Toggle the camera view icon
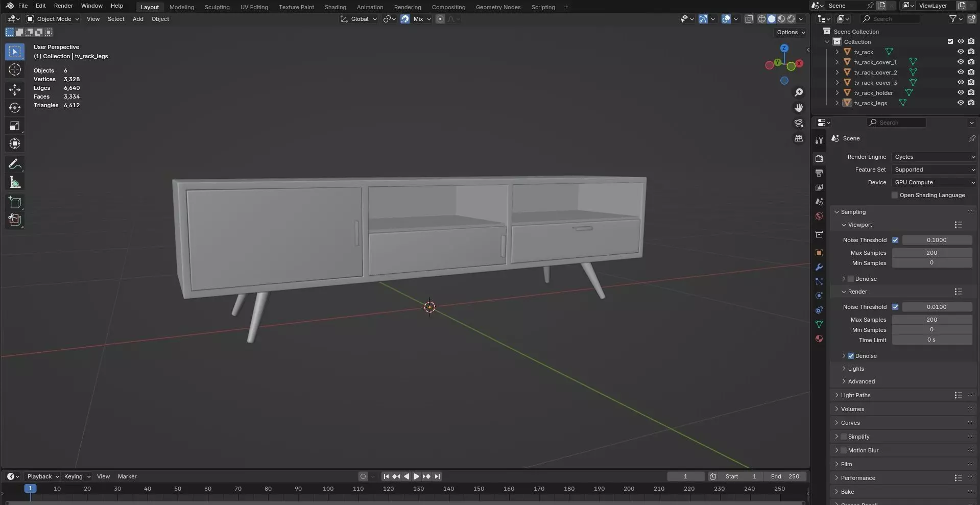980x505 pixels. pos(799,123)
